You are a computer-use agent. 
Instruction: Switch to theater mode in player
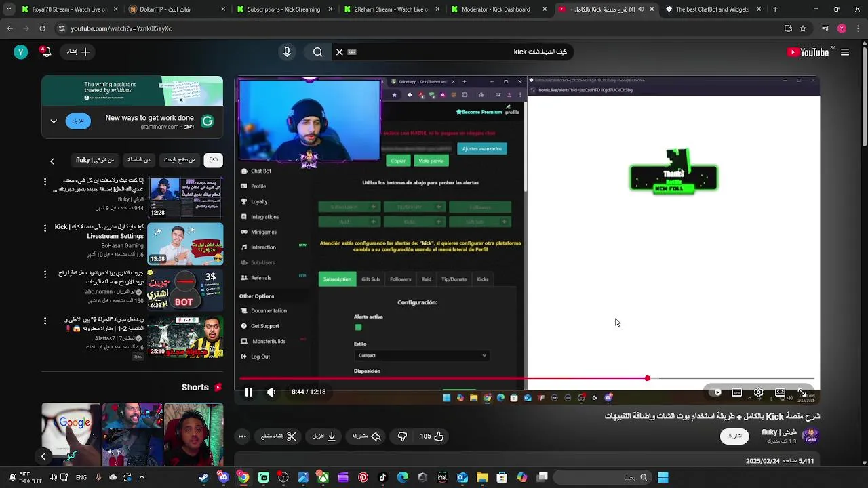(x=781, y=392)
